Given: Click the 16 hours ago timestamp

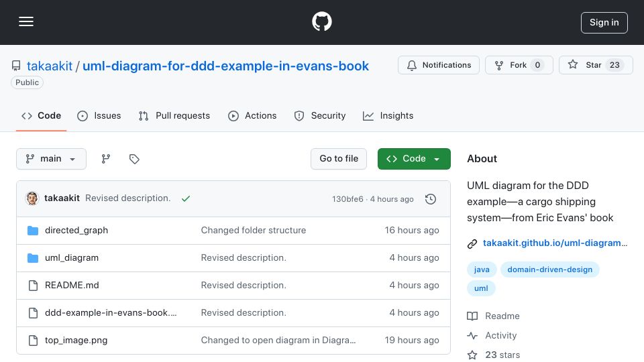Looking at the screenshot, I should pos(412,230).
